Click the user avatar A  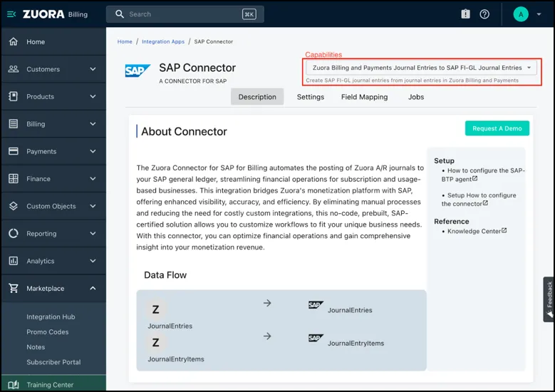pos(521,14)
